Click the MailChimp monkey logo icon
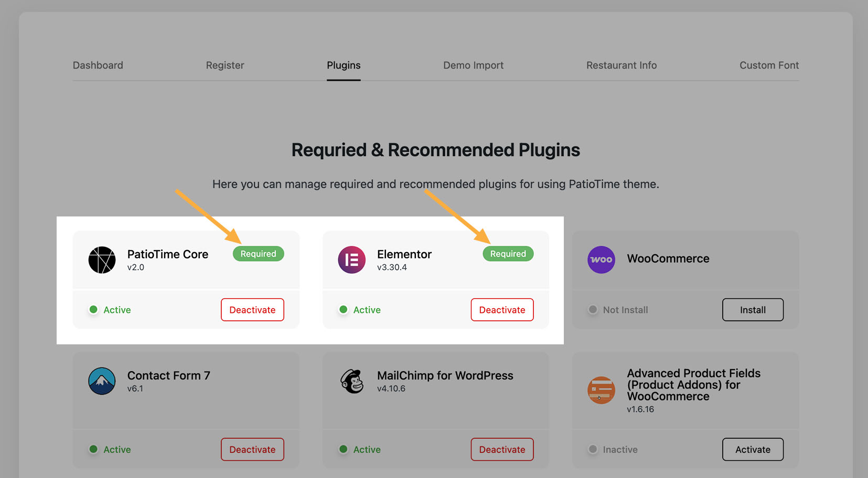This screenshot has width=868, height=478. coord(351,381)
